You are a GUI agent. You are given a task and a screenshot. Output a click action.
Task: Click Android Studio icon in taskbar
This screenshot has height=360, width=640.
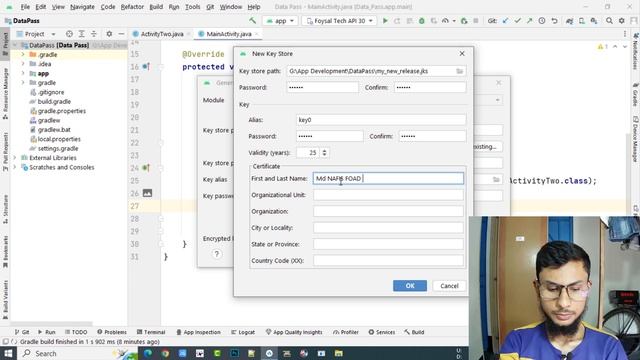(269, 353)
